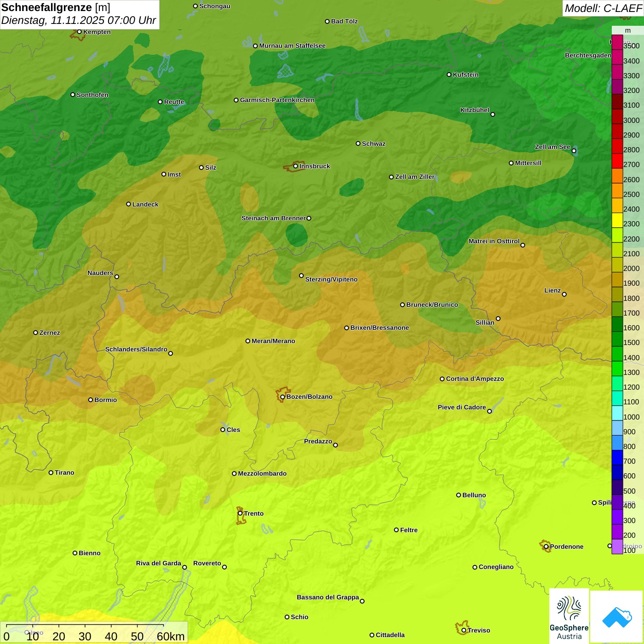Click the Kempten city marker
Image resolution: width=644 pixels, height=644 pixels.
pos(80,32)
